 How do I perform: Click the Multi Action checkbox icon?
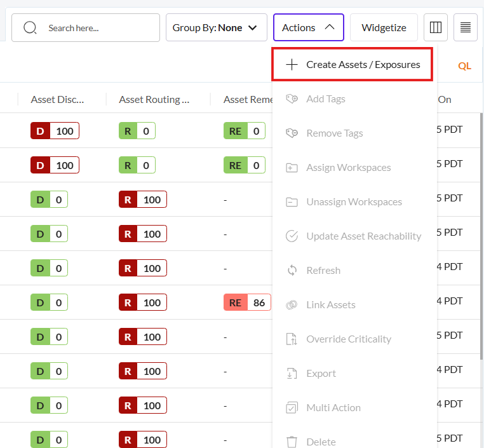[x=292, y=407]
